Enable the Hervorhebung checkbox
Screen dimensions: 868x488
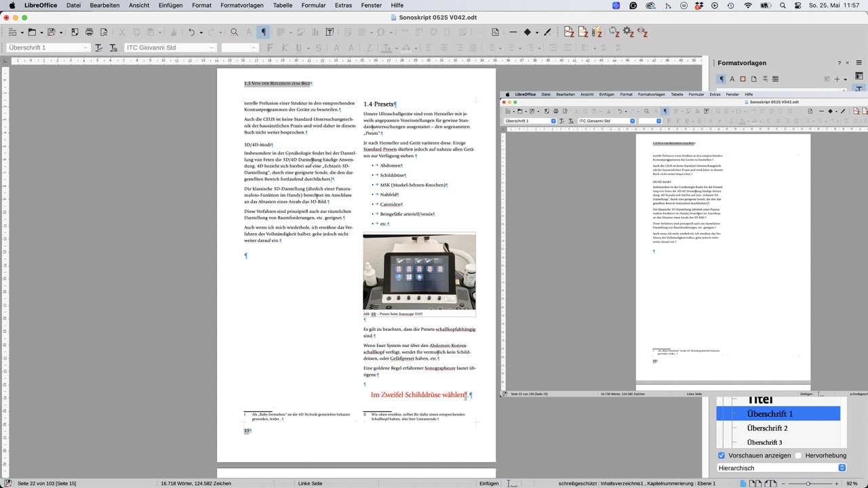point(798,455)
